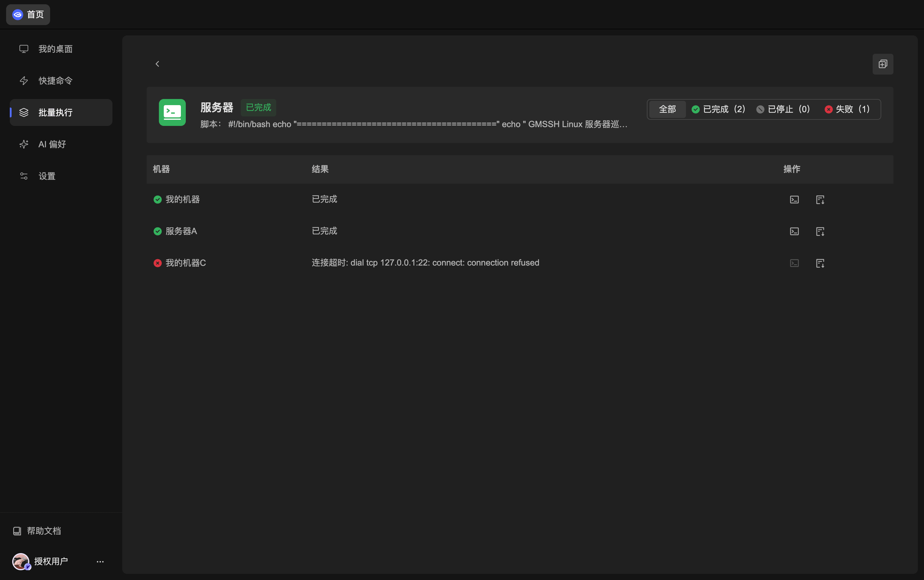Click the connection refused error message

coord(425,263)
